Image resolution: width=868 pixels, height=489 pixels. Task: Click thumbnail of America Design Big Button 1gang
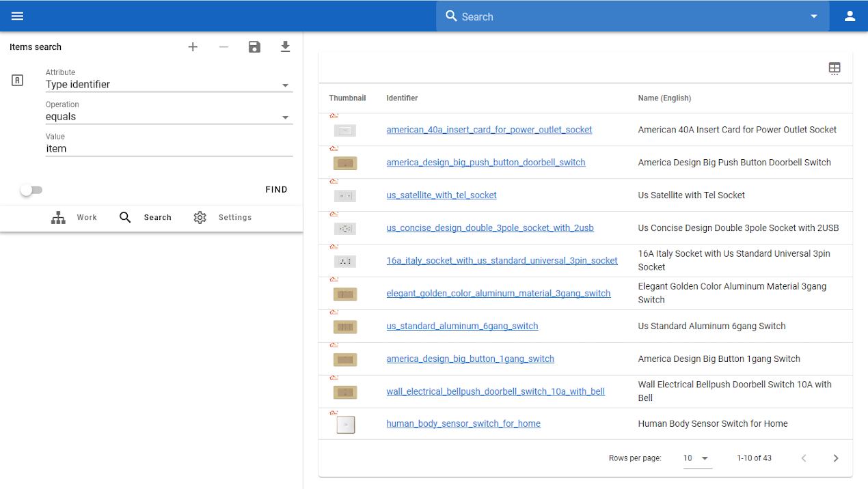pos(345,360)
